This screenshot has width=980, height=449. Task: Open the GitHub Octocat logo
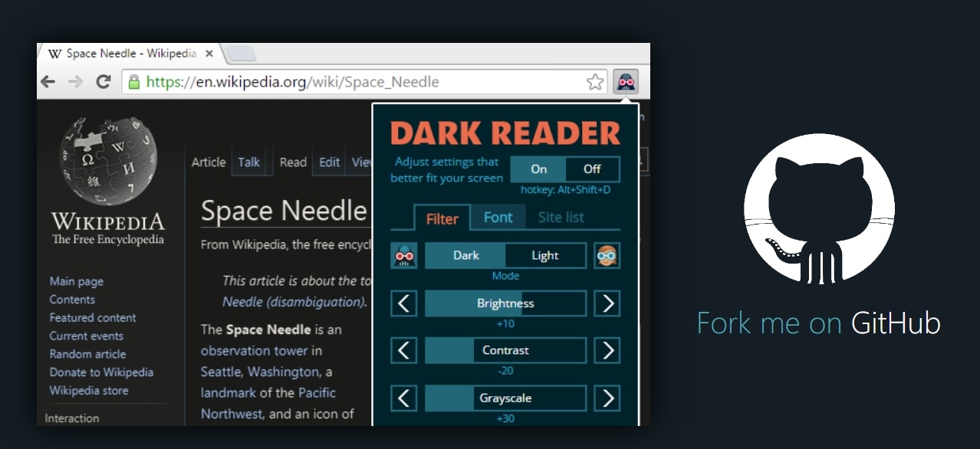(818, 209)
